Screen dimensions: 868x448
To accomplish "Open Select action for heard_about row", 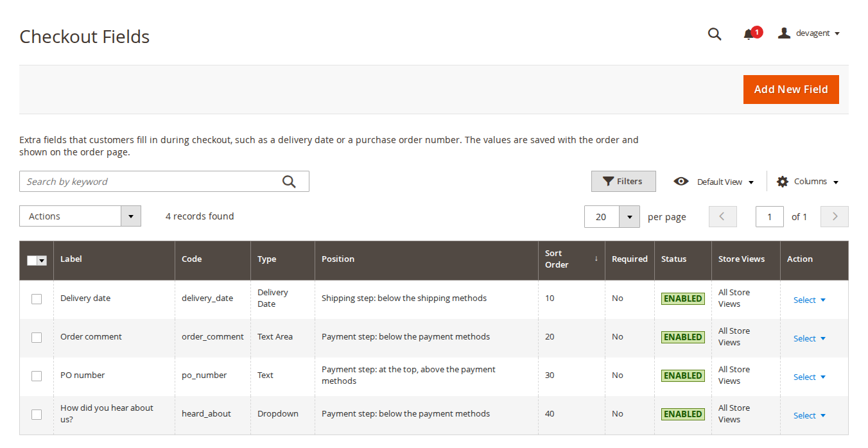I will pos(809,415).
